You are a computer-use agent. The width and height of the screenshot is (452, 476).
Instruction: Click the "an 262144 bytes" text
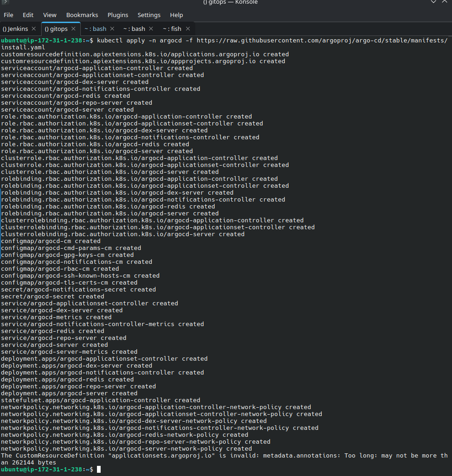pos(29,463)
